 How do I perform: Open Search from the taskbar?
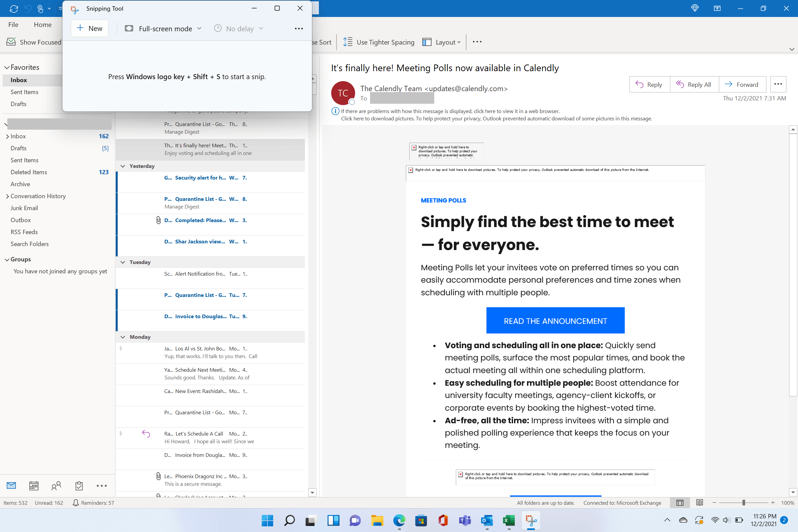click(289, 520)
